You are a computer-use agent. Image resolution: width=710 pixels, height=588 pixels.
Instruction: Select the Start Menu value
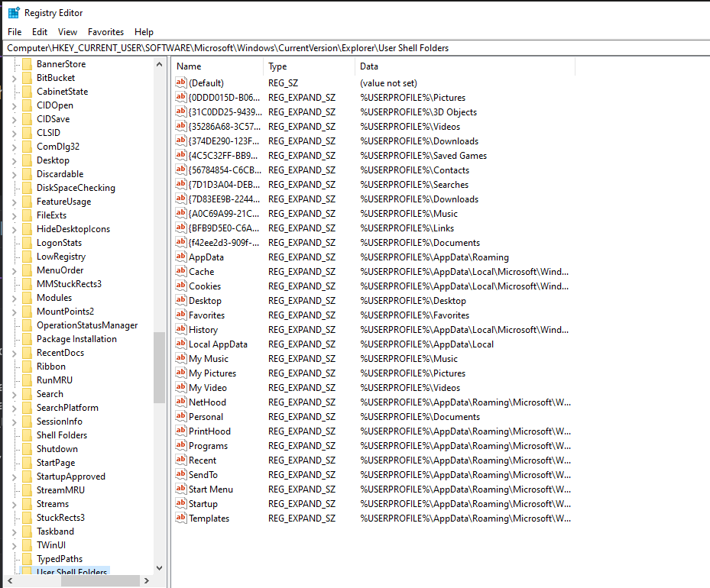pos(211,489)
